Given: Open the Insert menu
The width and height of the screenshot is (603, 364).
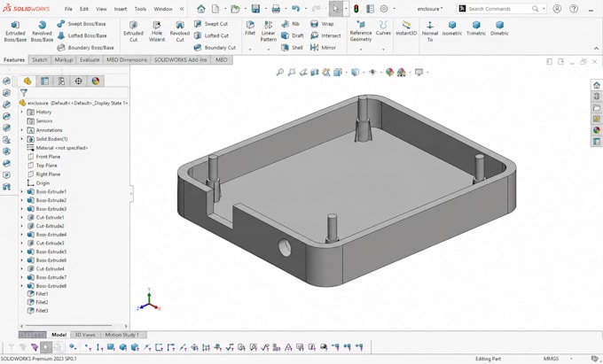Looking at the screenshot, I should pos(121,9).
